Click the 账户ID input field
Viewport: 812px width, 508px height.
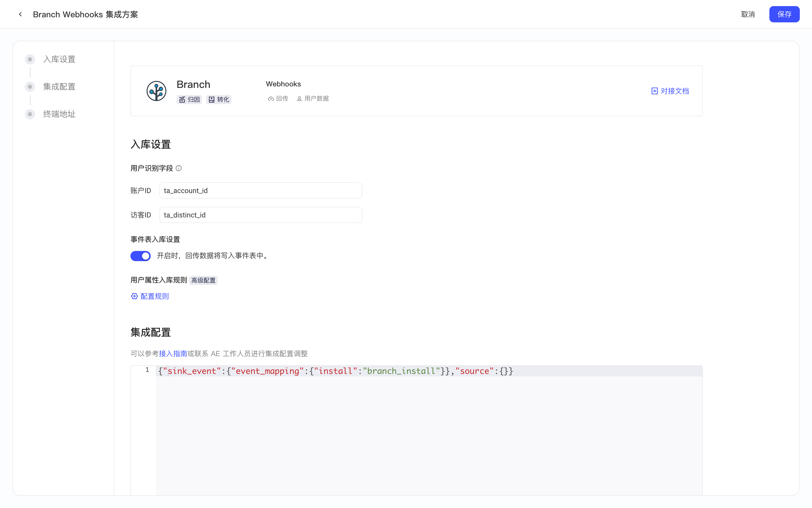point(261,190)
